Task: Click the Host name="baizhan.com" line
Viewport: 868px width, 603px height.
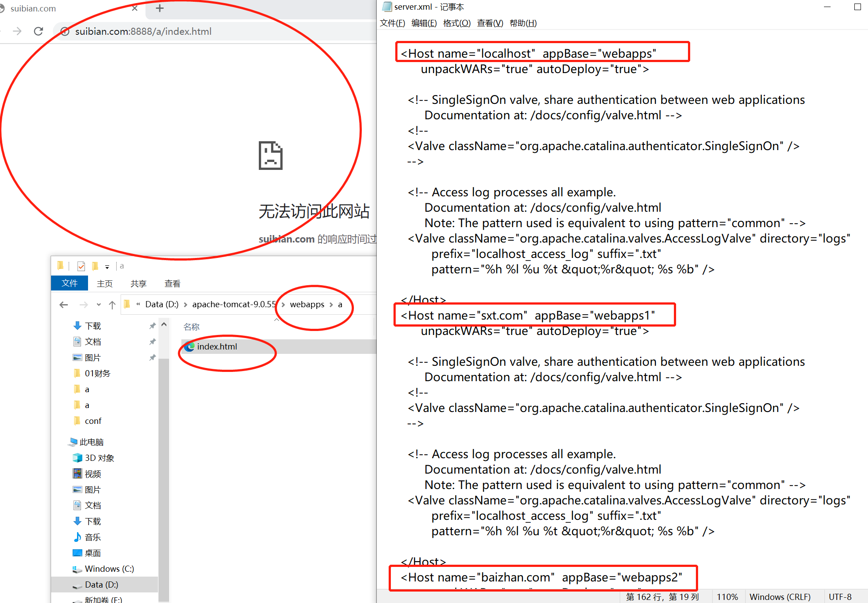Action: tap(541, 577)
